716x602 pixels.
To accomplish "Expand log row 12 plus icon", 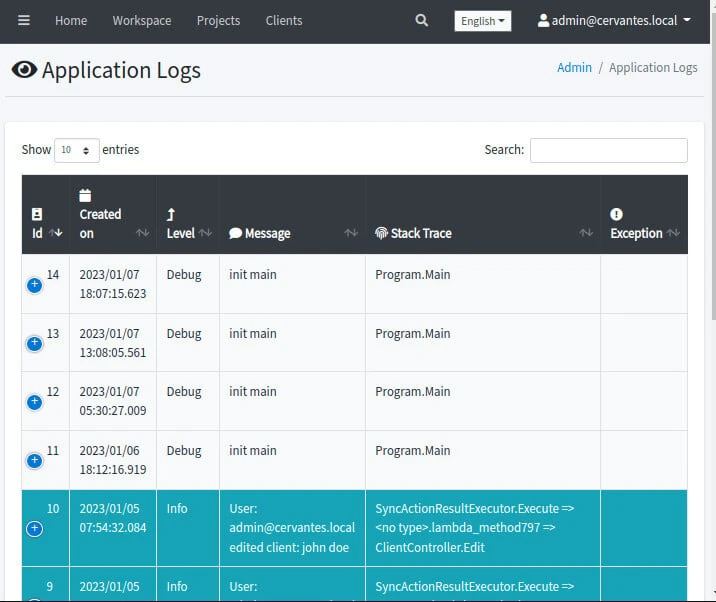I will point(34,402).
